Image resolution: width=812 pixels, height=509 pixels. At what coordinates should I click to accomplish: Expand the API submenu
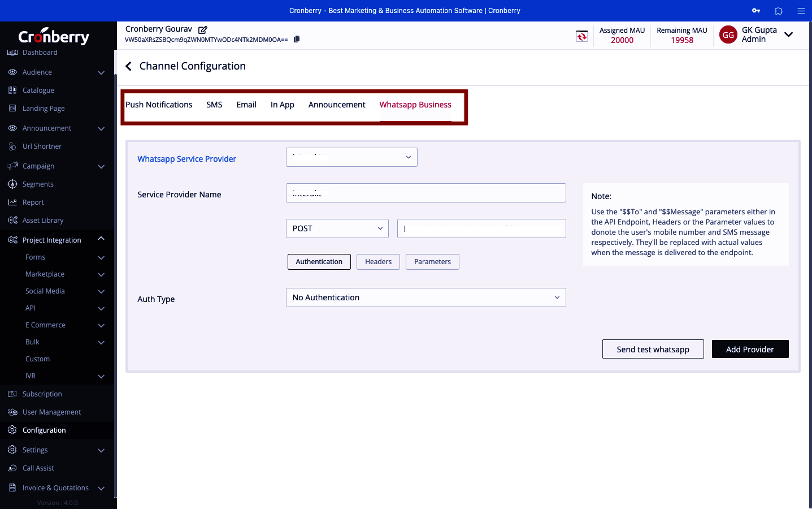click(x=101, y=308)
